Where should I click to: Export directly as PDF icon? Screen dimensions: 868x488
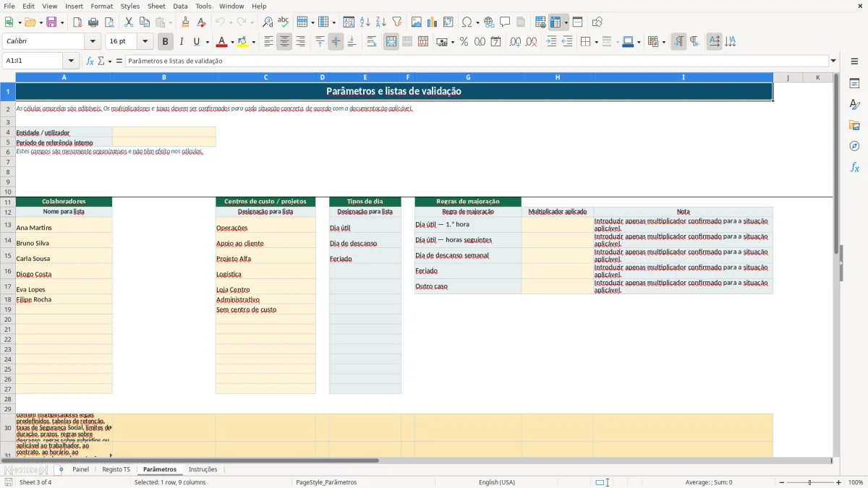pos(77,22)
